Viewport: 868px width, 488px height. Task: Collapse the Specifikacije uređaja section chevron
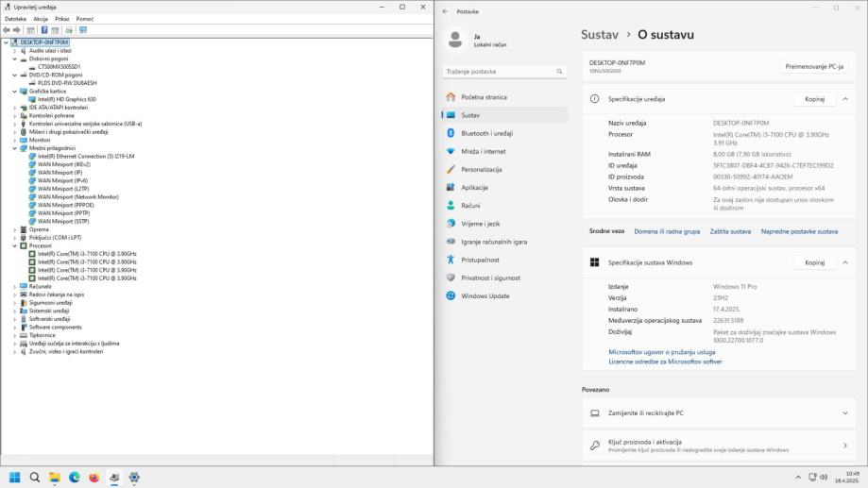[845, 99]
